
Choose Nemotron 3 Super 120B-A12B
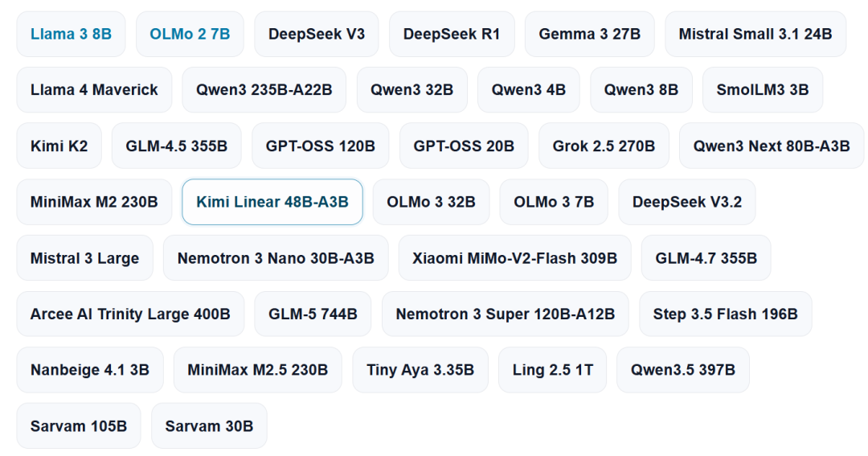(x=505, y=314)
